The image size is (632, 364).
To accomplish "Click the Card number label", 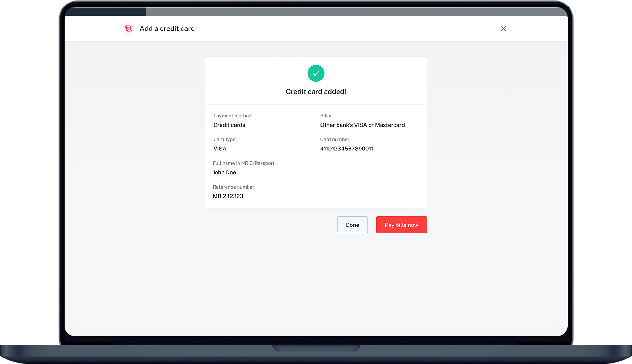I will pyautogui.click(x=335, y=139).
